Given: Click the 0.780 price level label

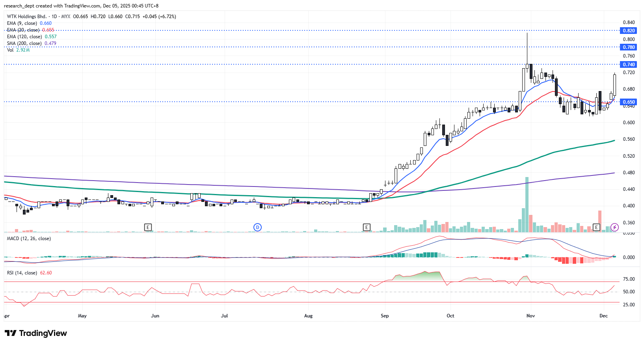Looking at the screenshot, I should (x=628, y=47).
